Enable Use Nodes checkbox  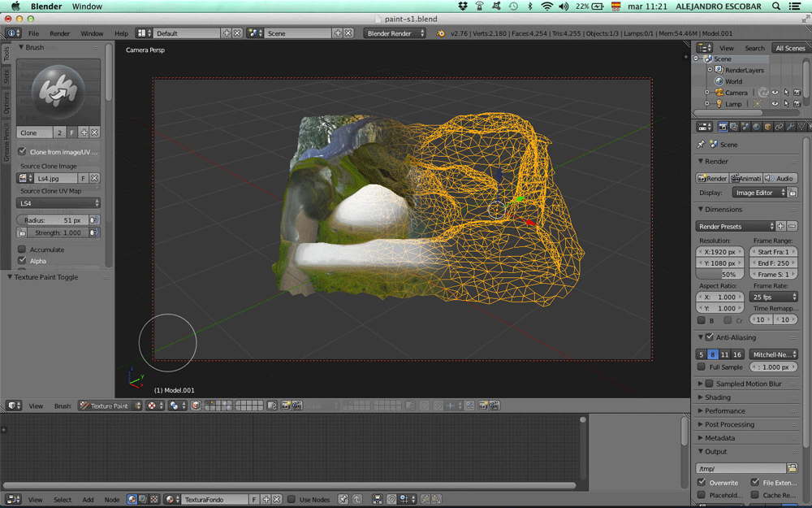coord(292,499)
